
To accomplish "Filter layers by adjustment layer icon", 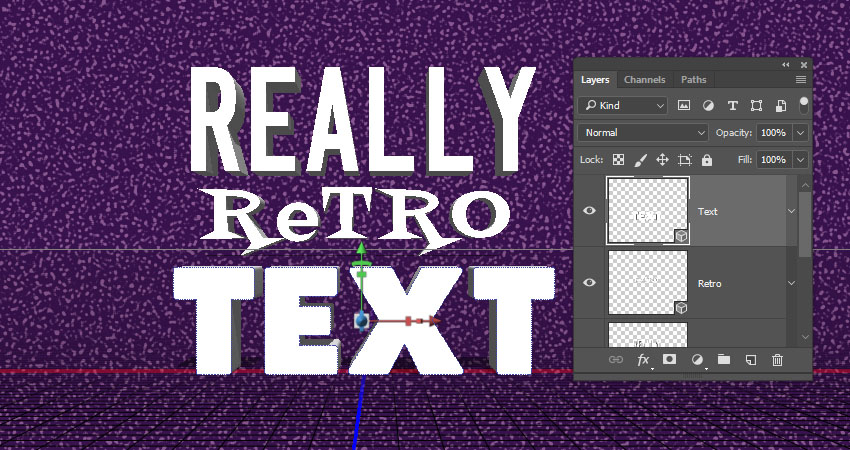I will pyautogui.click(x=709, y=105).
